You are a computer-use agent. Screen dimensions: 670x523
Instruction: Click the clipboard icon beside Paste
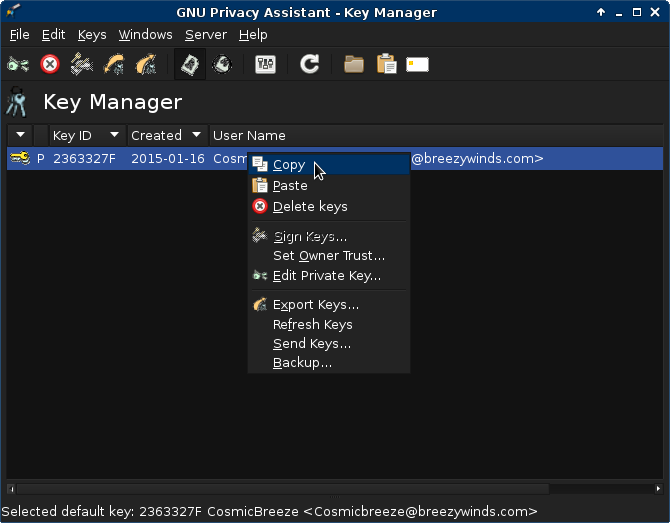tap(260, 185)
